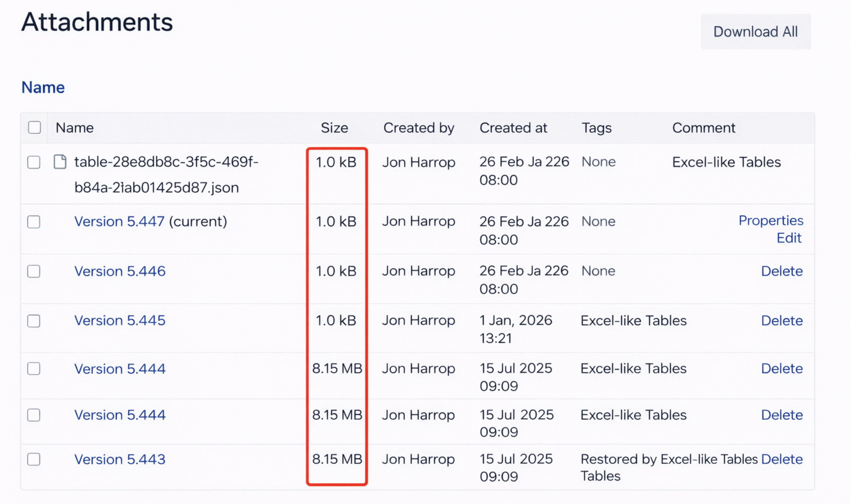Select the checkbox beside Version 5.443
The image size is (850, 504).
(x=34, y=459)
